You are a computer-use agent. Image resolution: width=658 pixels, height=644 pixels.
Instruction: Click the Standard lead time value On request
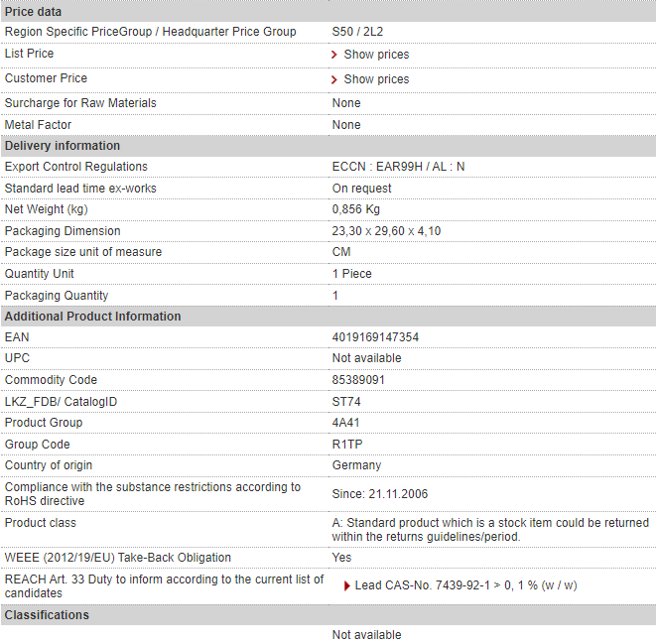(361, 189)
